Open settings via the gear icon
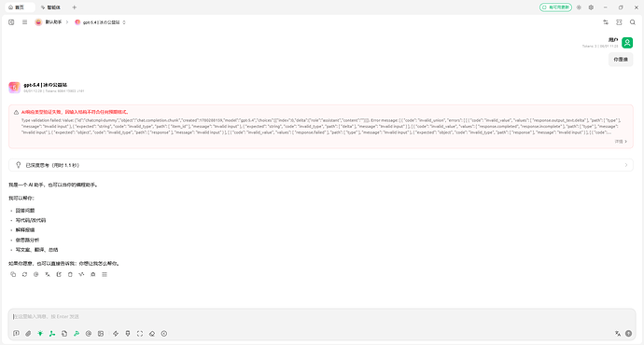The width and height of the screenshot is (644, 345). [591, 7]
